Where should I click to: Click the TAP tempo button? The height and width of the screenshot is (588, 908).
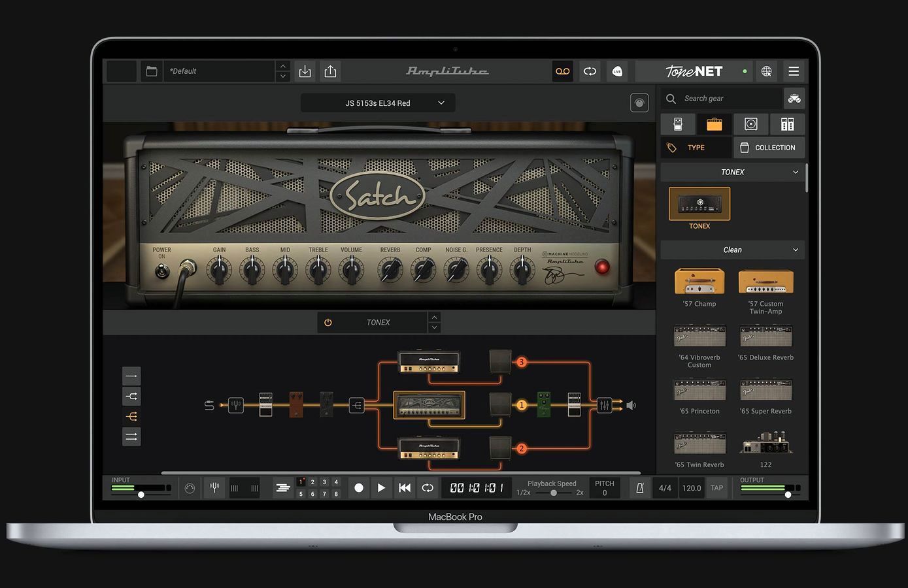717,488
